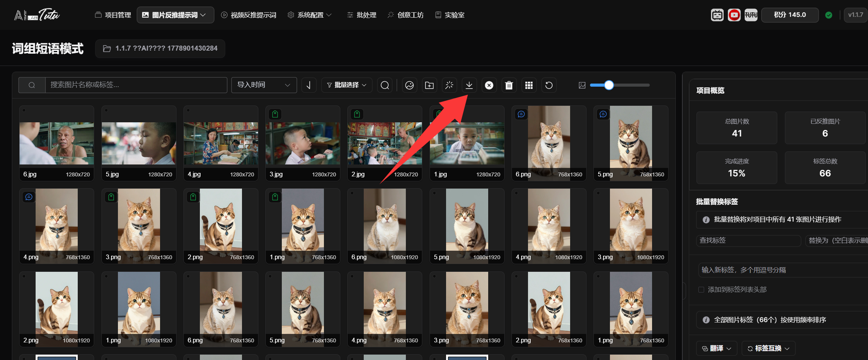Open the 导入时间 sort dropdown
This screenshot has width=868, height=360.
coord(264,85)
